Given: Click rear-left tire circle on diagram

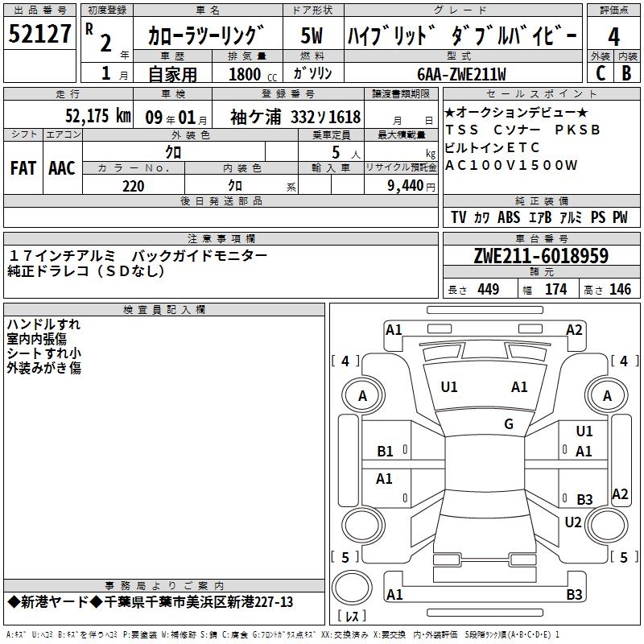Looking at the screenshot, I should point(363,525).
